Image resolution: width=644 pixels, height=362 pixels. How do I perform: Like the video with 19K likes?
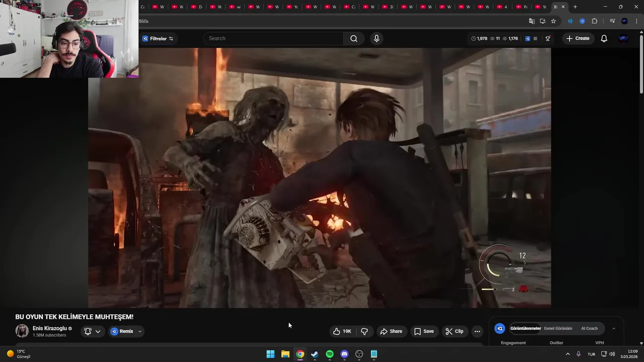click(x=342, y=331)
